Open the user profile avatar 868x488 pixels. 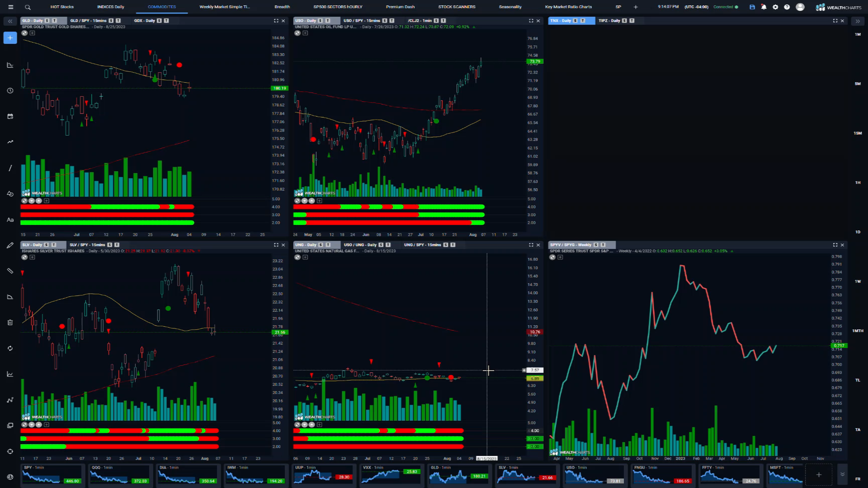(800, 7)
